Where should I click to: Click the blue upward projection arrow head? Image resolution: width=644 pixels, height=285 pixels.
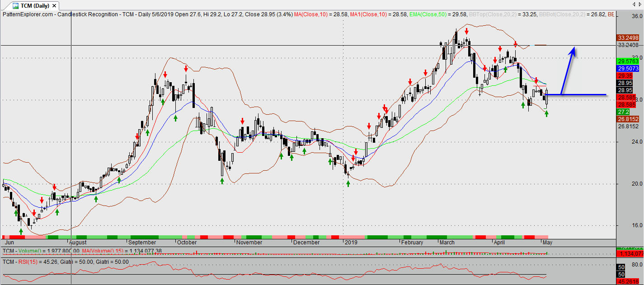pos(573,51)
